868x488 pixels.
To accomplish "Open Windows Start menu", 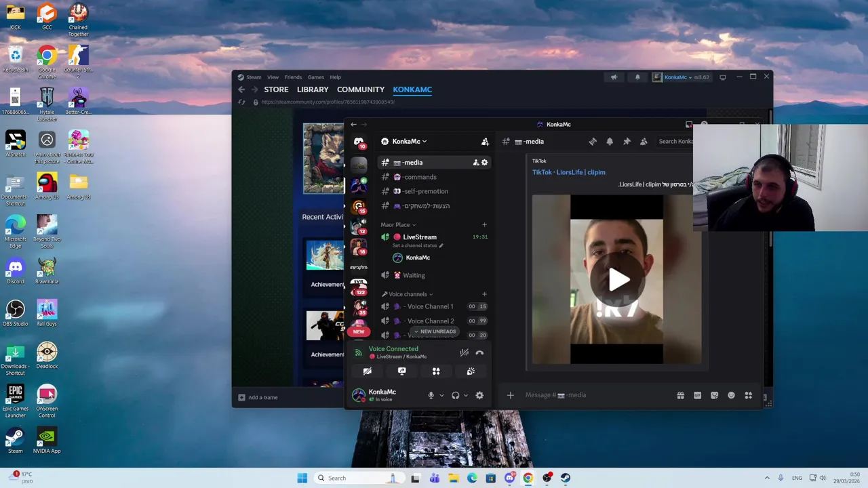I will point(302,478).
